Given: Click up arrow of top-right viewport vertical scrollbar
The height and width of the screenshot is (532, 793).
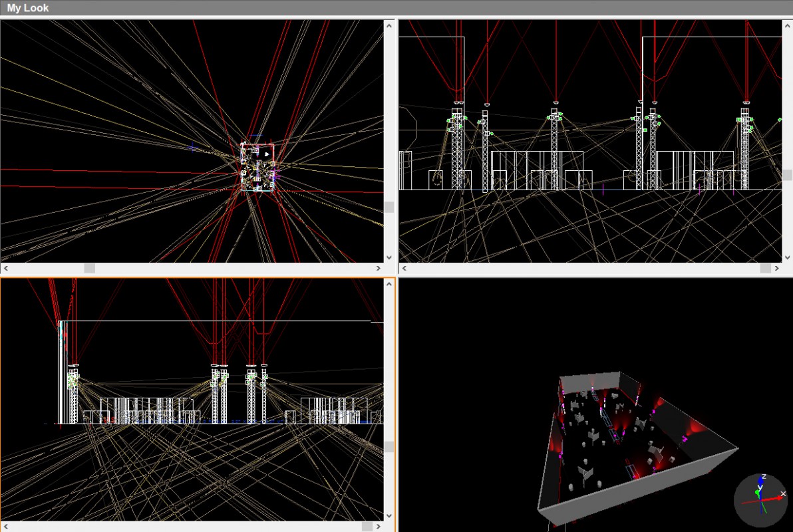Looking at the screenshot, I should click(x=788, y=25).
